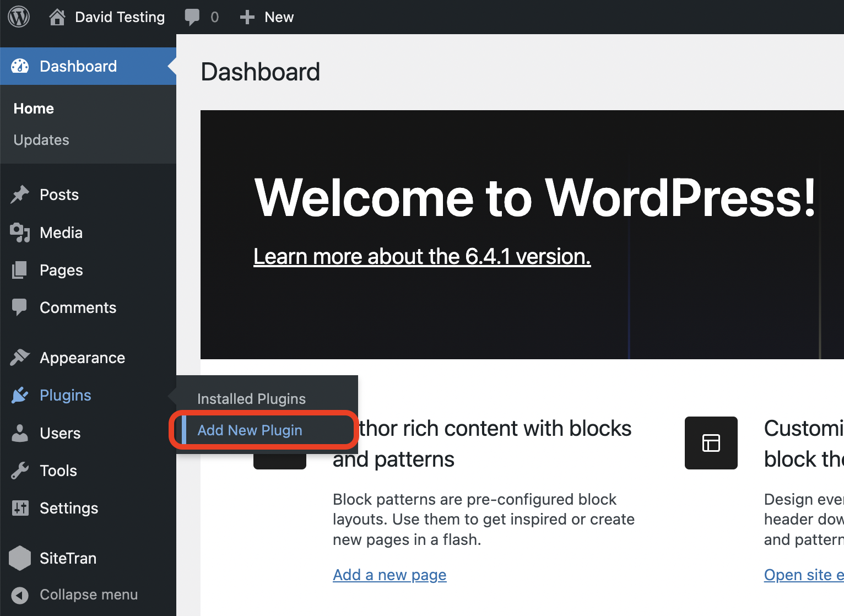Screen dimensions: 844x616
Task: Open the Users menu
Action: (x=60, y=433)
